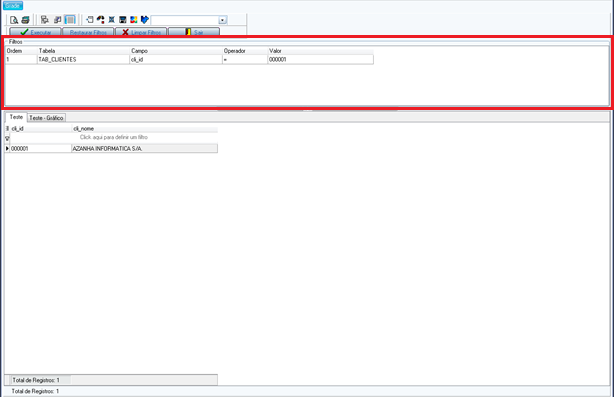Select the record row indicator arrow
The image size is (616, 397).
pyautogui.click(x=7, y=148)
